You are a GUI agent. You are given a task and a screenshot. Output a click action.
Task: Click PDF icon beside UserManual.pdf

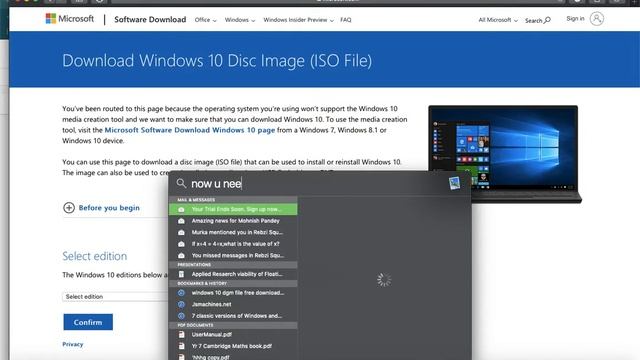click(x=181, y=334)
